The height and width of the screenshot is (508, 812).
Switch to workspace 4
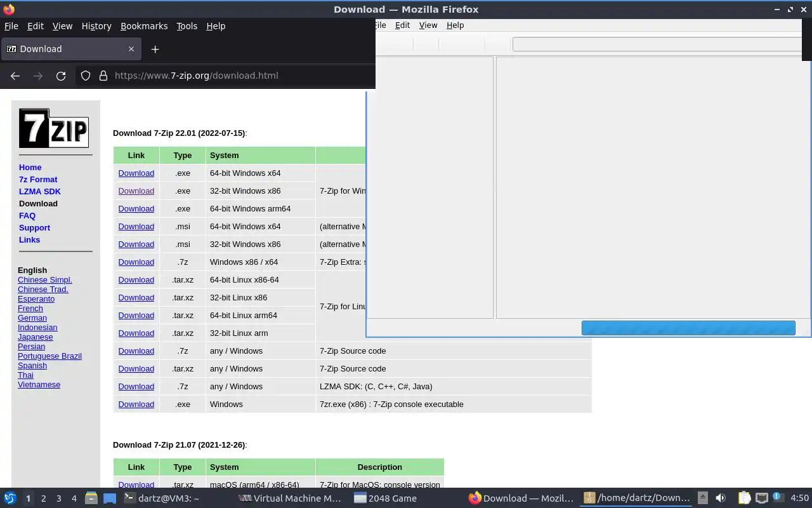(x=74, y=498)
